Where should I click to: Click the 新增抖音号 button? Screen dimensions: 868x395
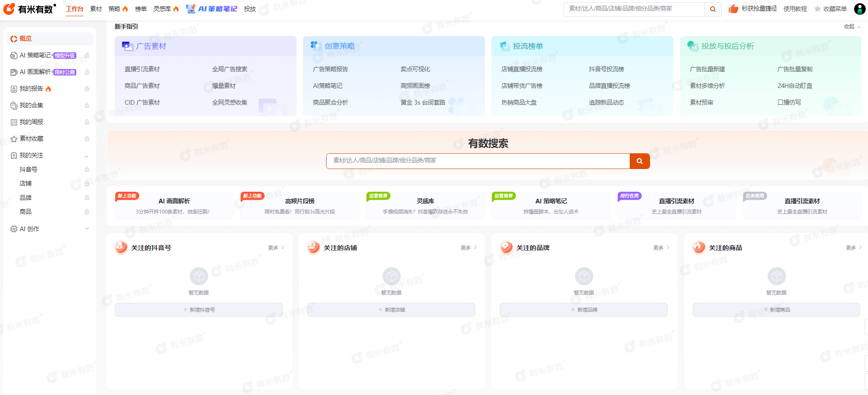click(x=198, y=310)
